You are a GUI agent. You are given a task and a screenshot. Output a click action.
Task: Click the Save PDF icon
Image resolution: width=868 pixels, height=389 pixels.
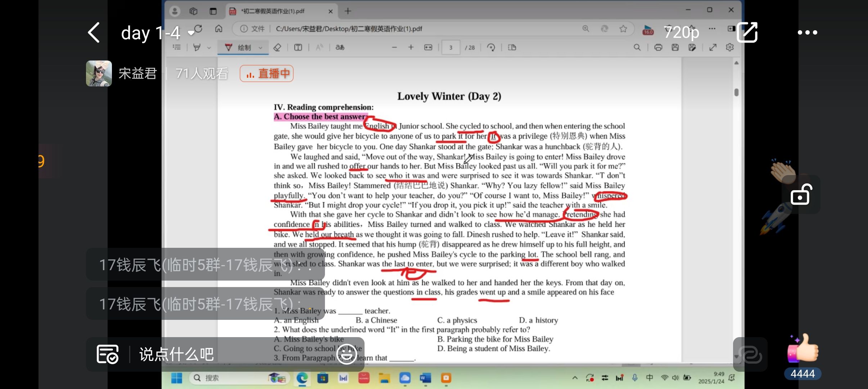point(675,48)
